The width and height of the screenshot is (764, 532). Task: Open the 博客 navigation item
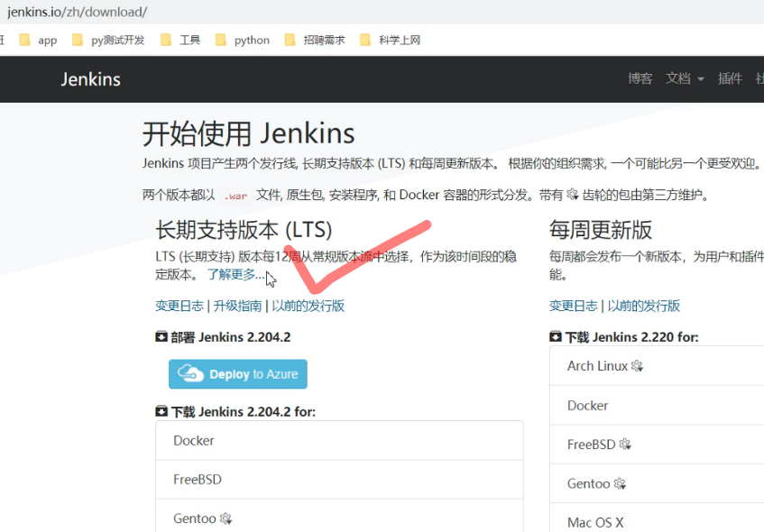tap(640, 78)
